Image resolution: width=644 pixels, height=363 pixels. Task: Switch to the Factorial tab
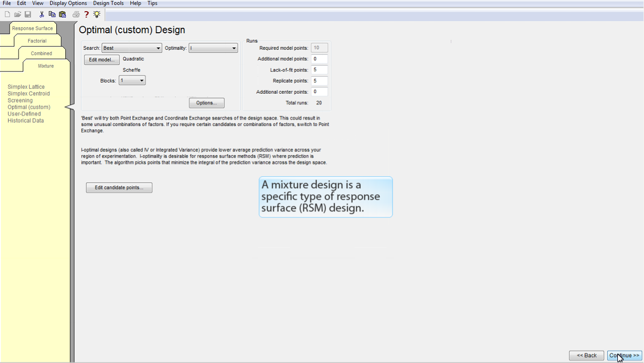tap(37, 41)
